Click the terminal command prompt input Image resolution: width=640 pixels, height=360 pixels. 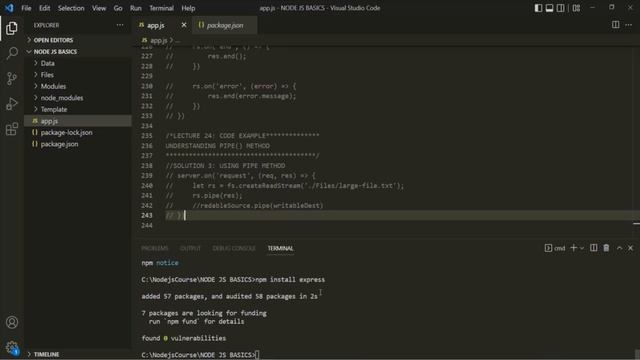point(258,355)
